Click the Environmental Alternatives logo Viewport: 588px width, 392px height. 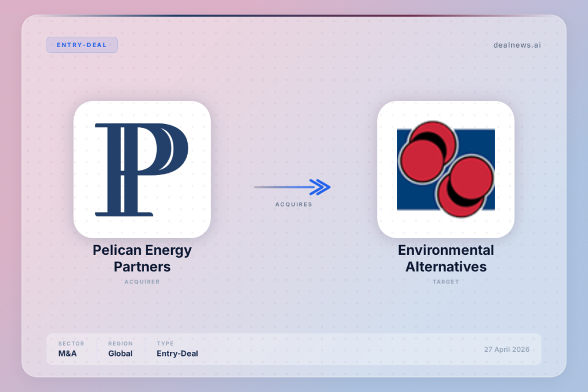click(446, 169)
